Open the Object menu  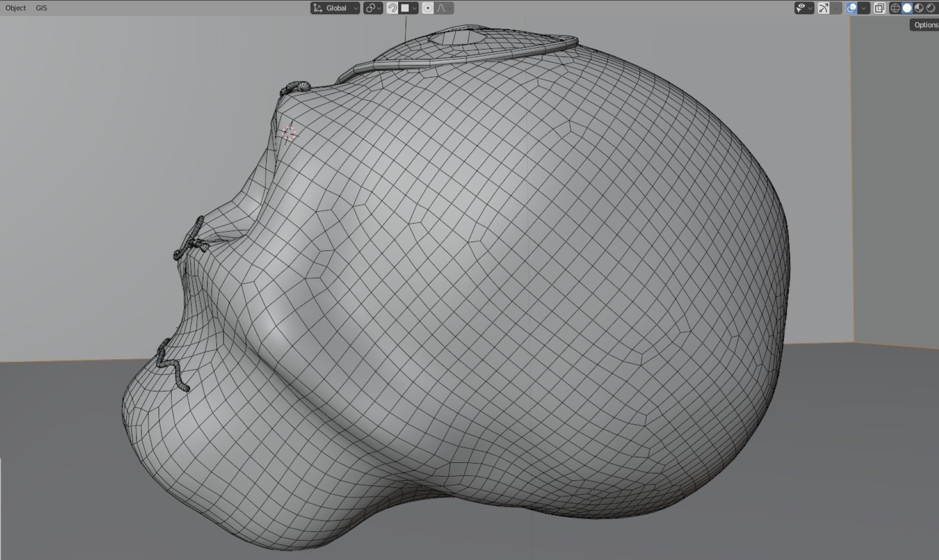click(x=16, y=8)
